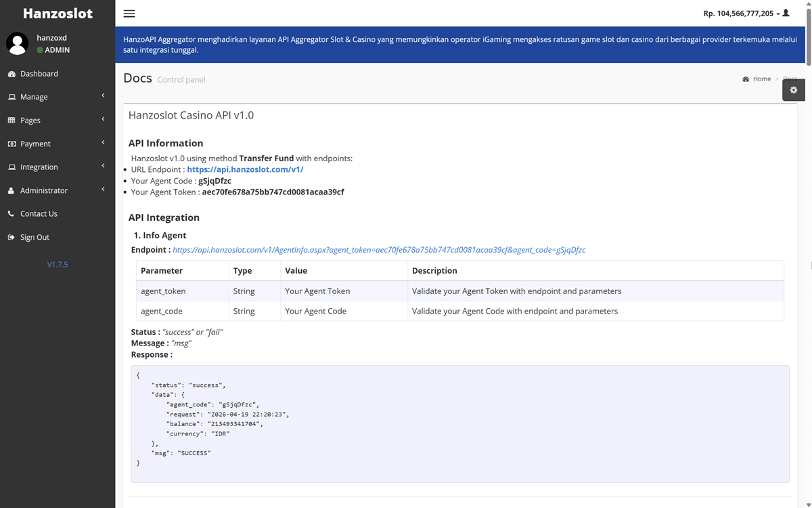Click 'Validate your Agent Token' description cell

coord(595,291)
